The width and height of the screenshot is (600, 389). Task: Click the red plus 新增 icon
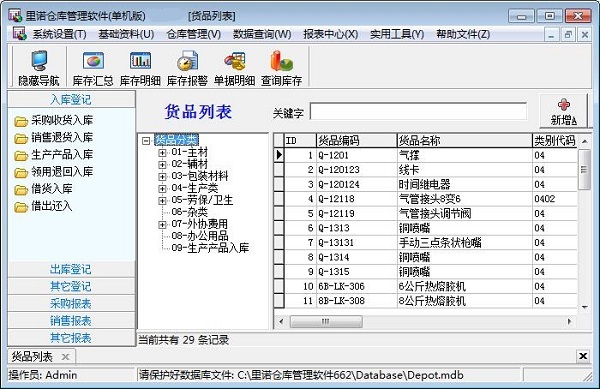click(564, 104)
